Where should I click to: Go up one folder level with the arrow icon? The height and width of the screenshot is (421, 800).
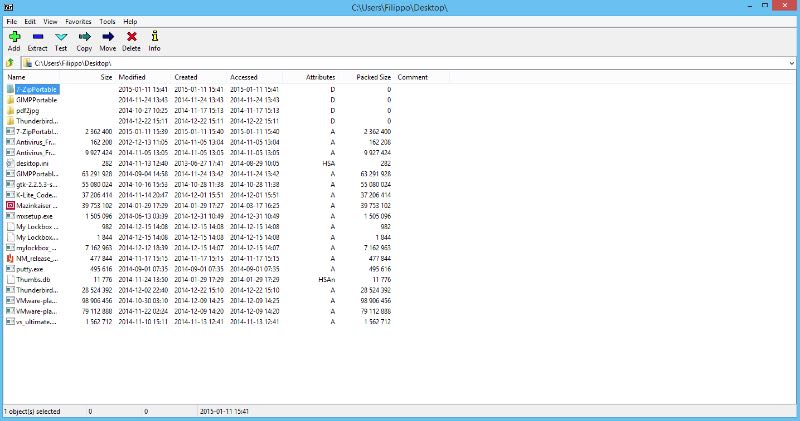click(x=9, y=62)
